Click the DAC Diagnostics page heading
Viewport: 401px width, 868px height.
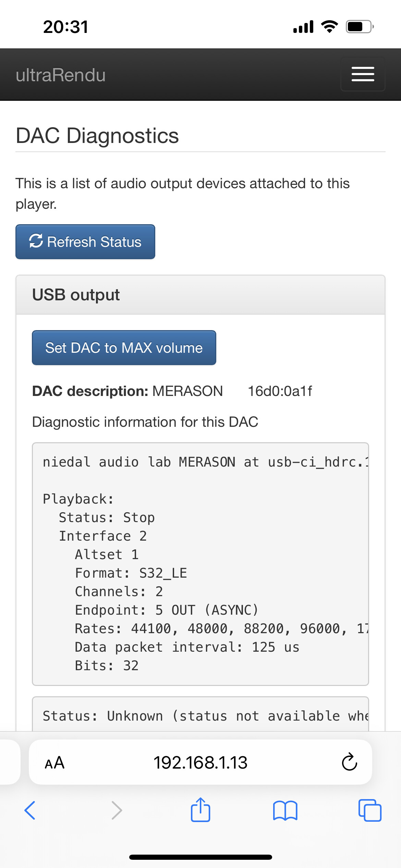(x=97, y=135)
